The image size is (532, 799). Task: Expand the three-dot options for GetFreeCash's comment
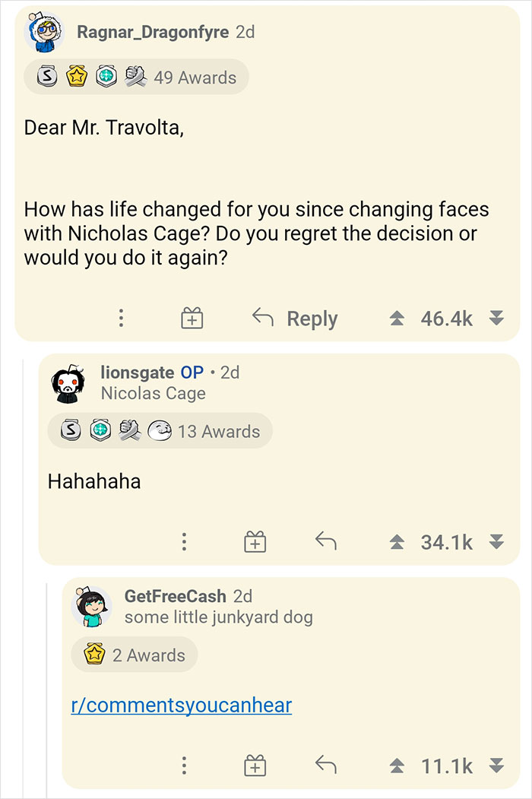184,766
